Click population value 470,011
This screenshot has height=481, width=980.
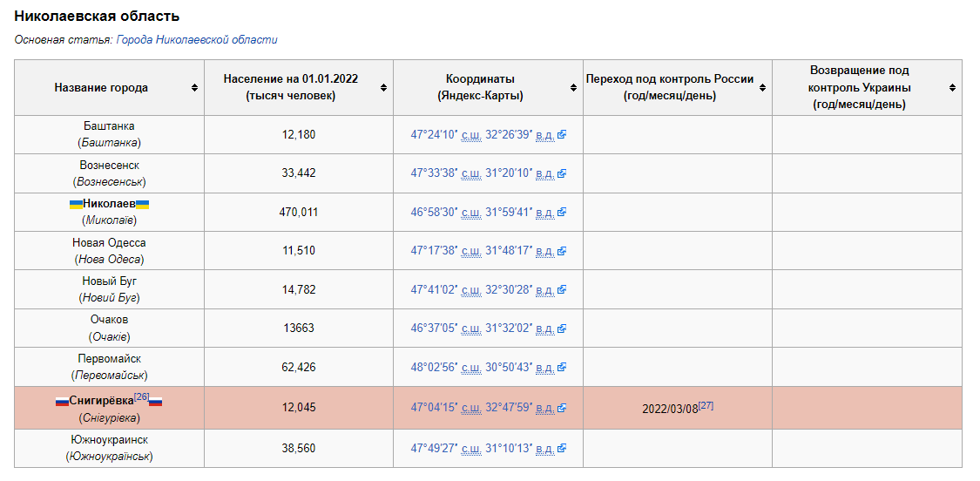(x=299, y=212)
